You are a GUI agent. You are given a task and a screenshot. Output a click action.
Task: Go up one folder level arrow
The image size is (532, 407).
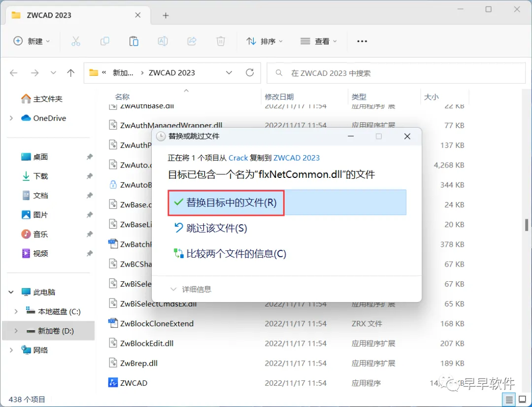pos(70,72)
